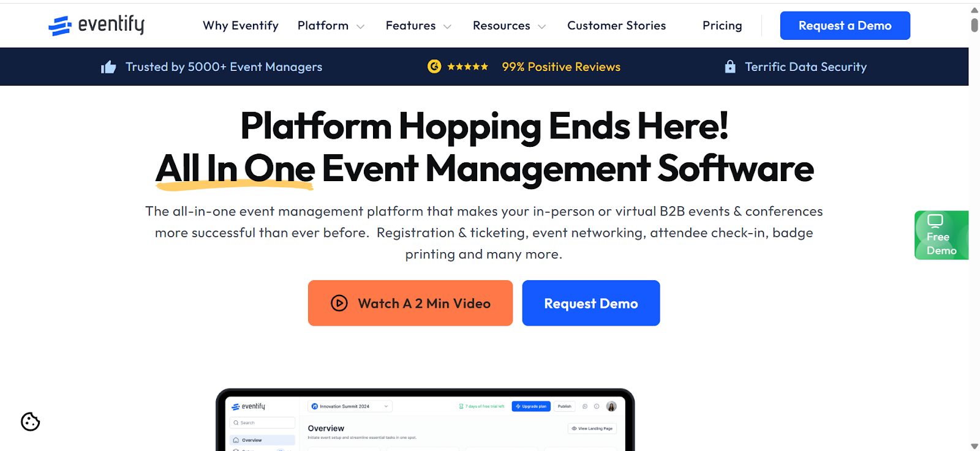The height and width of the screenshot is (451, 980).
Task: Click the padlock security icon
Action: [730, 67]
